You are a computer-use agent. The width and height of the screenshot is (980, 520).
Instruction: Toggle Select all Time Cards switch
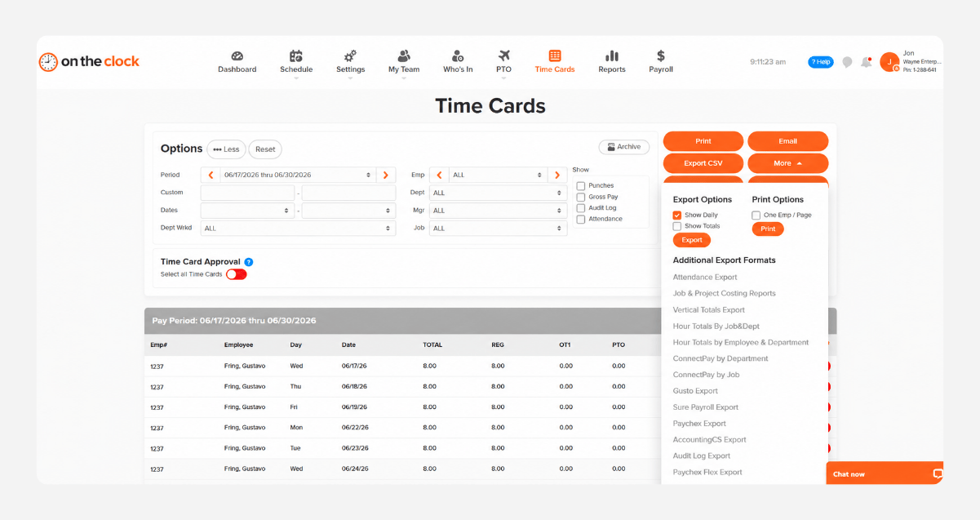[x=236, y=274]
